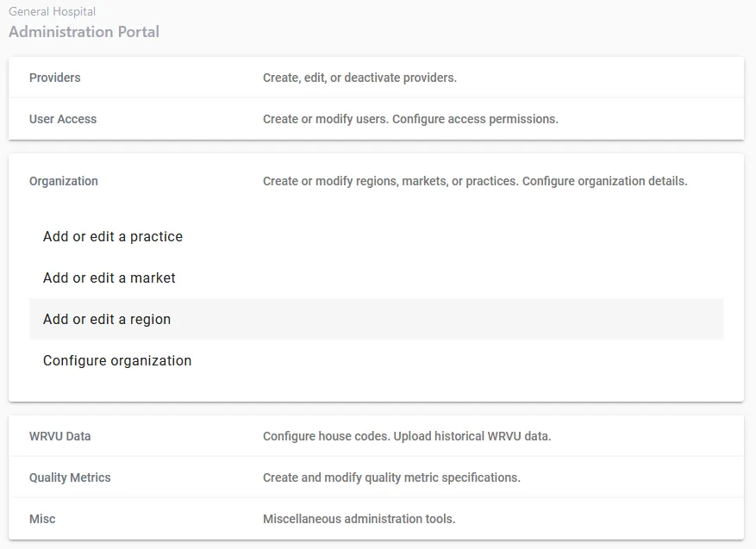Click the 'Configure house codes' text
The width and height of the screenshot is (756, 549).
click(x=327, y=436)
